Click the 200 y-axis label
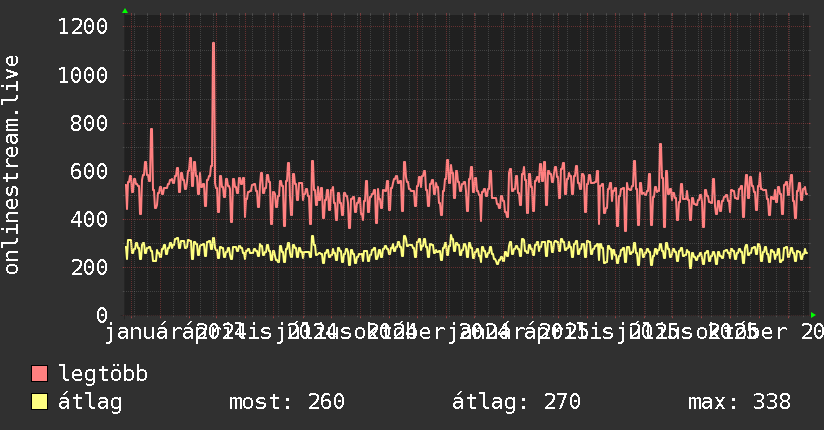Viewport: 824px width, 430px height. 89,267
